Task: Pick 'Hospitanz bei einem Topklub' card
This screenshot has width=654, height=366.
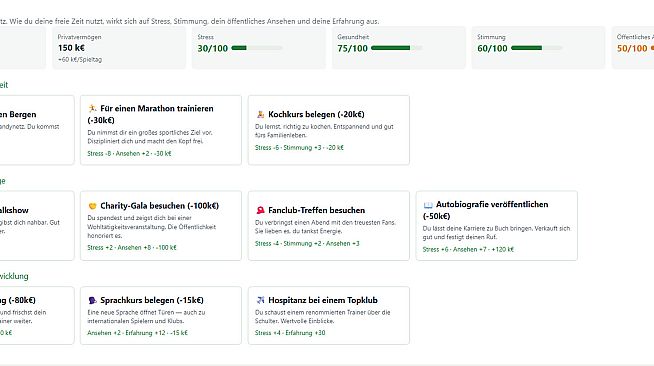Action: click(329, 315)
